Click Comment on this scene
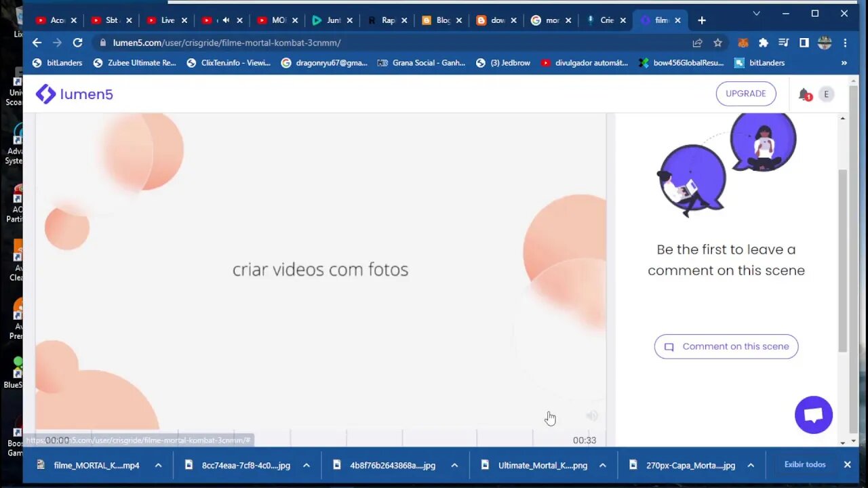The image size is (868, 488). (726, 346)
